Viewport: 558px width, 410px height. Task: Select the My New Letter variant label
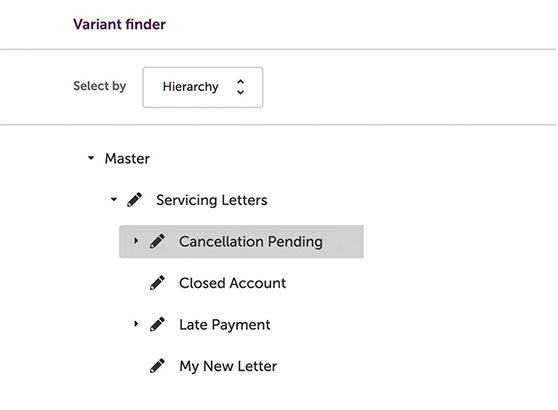pos(228,366)
